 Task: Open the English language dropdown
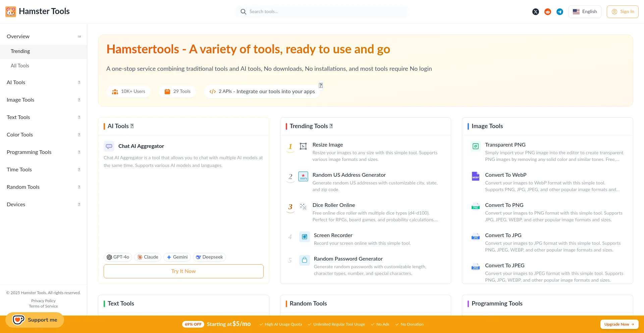[x=585, y=12]
